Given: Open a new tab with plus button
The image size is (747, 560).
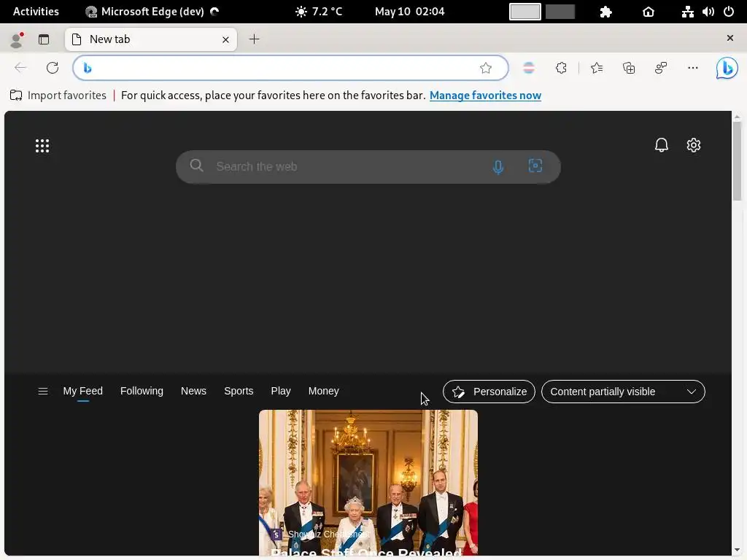Looking at the screenshot, I should (255, 39).
